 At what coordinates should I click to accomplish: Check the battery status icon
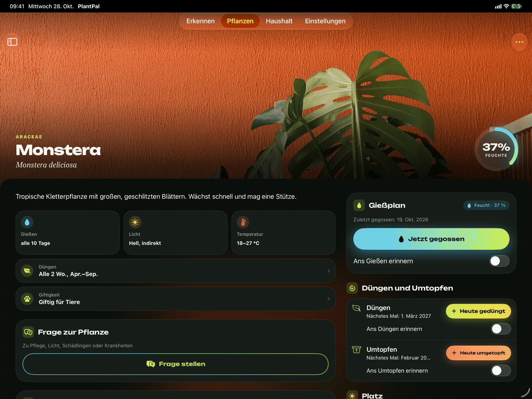tap(516, 6)
